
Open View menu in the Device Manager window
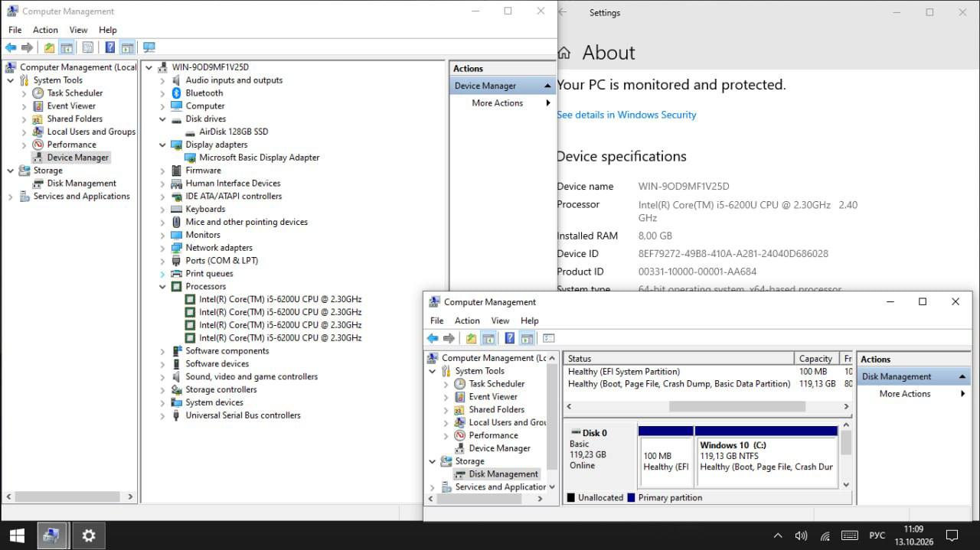pos(79,30)
